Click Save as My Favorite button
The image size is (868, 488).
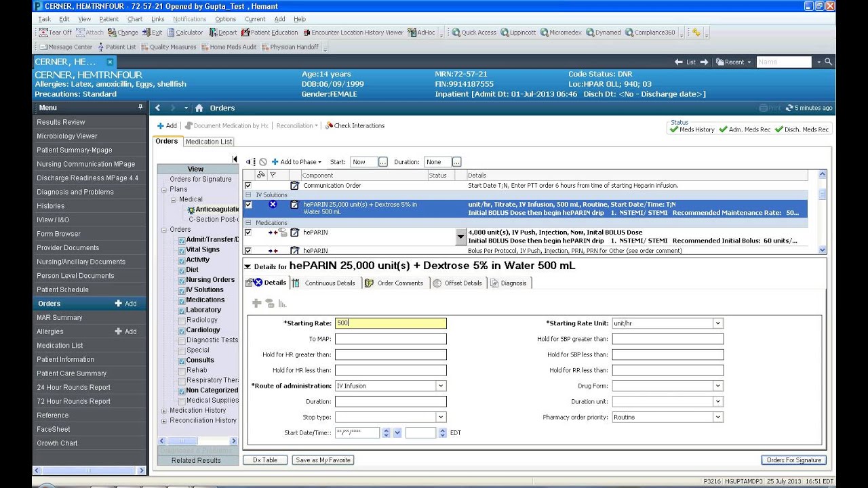tap(323, 460)
